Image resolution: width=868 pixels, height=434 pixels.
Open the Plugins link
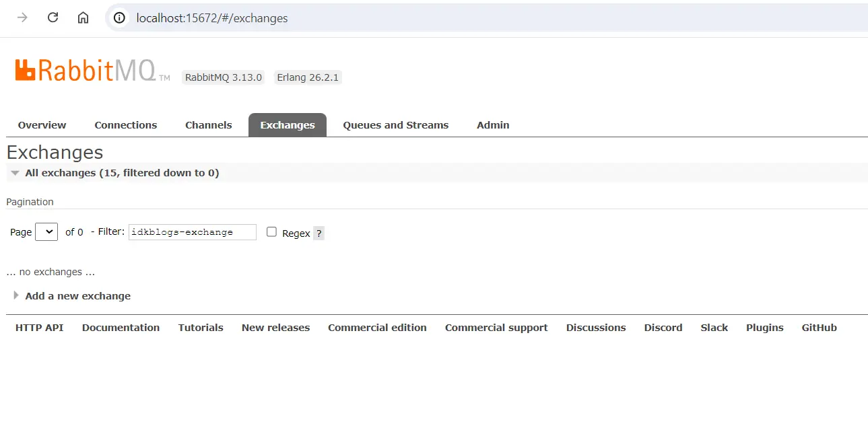pos(765,328)
